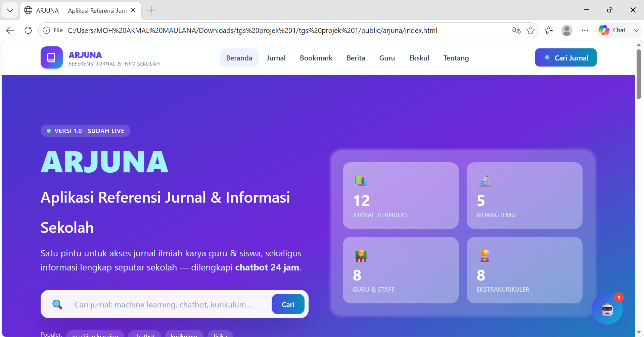Click the ARJUNA browser tab title
Image resolution: width=644 pixels, height=337 pixels.
click(82, 10)
